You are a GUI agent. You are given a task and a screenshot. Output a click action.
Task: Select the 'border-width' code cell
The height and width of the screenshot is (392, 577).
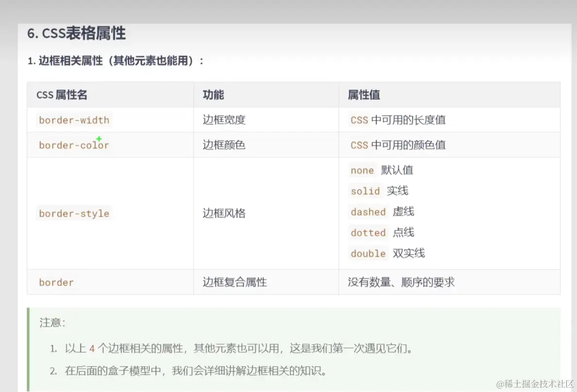74,120
